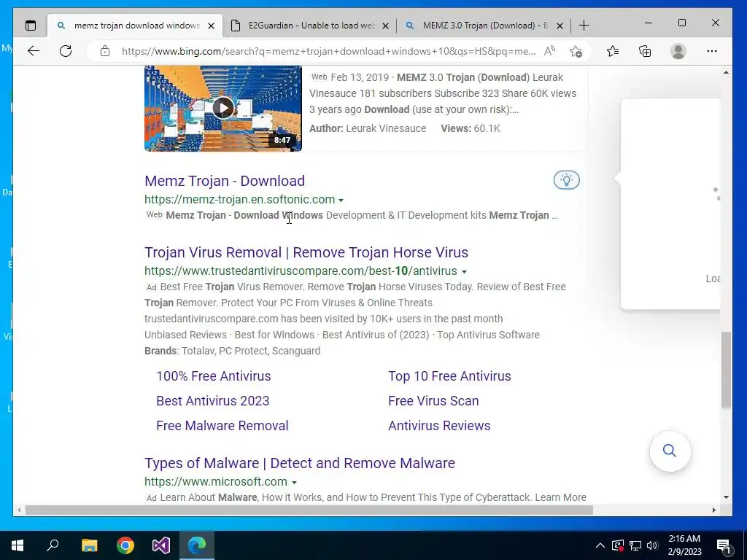
Task: Switch to MEMZ 3.0 Trojan (Download) tab
Action: (484, 26)
